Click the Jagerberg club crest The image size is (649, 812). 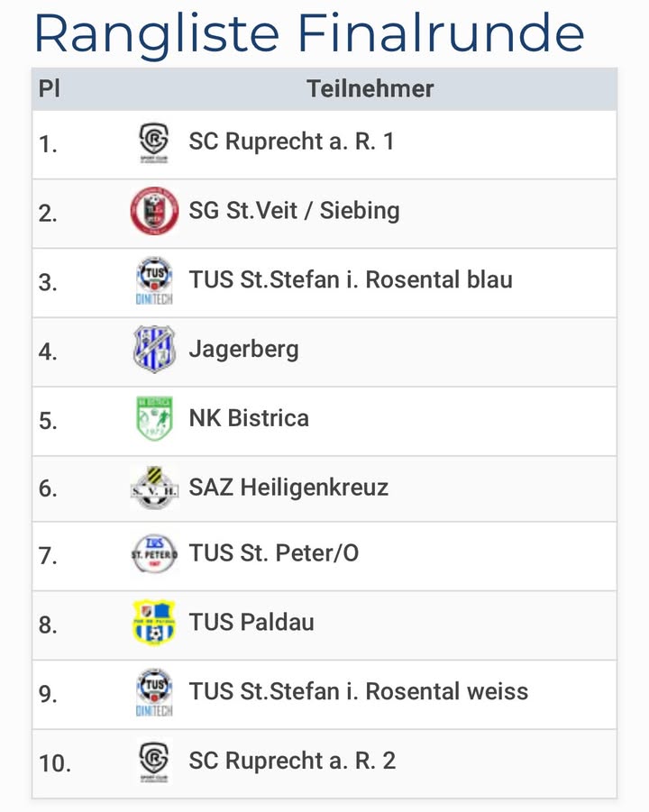[153, 350]
